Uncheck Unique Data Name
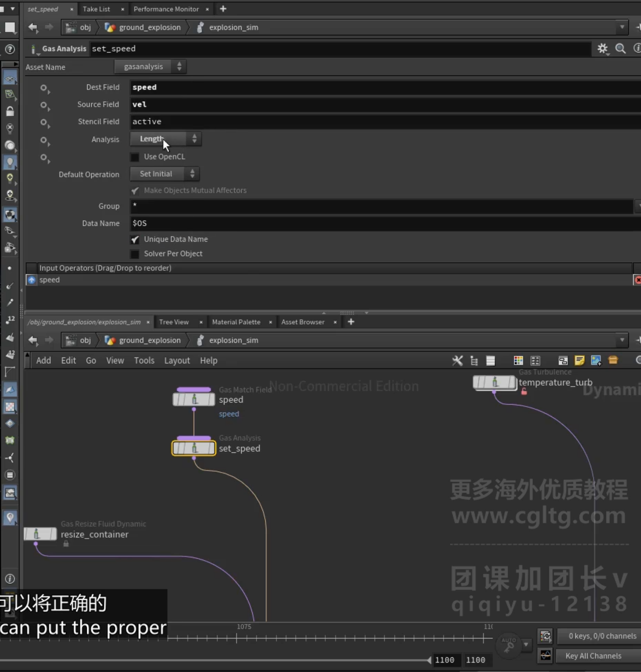The width and height of the screenshot is (641, 672). coord(135,239)
